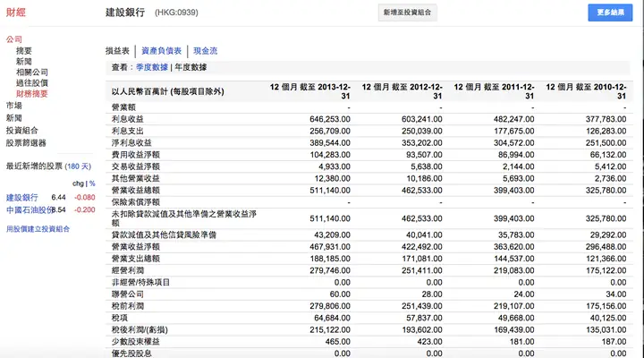Open top-level 新聞 sidebar item below 市場
Screen dimensions: 644x358
tap(14, 118)
